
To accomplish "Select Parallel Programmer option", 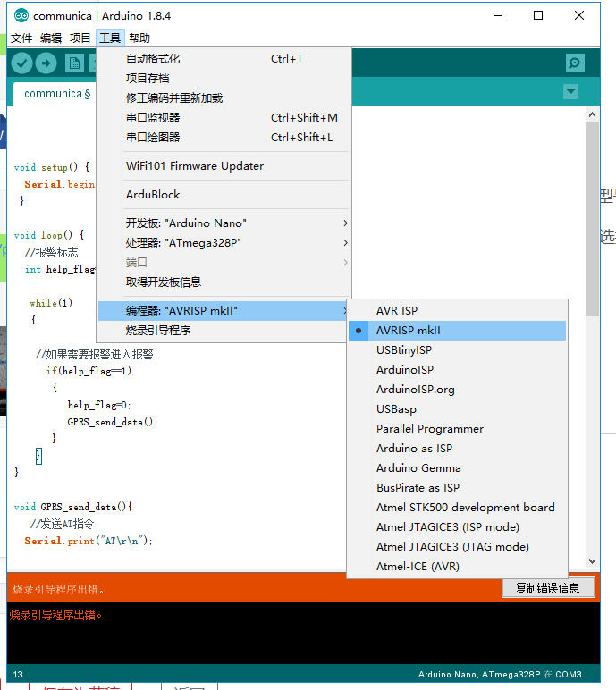I will [x=457, y=429].
